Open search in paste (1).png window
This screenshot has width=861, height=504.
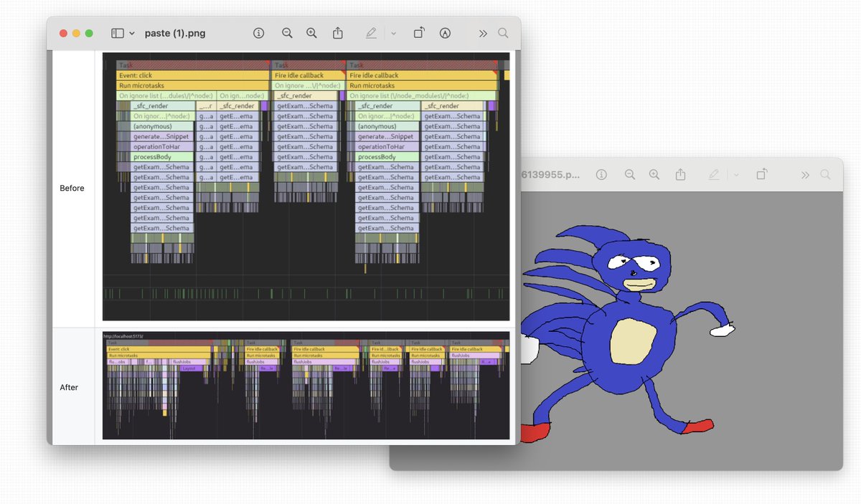point(503,33)
